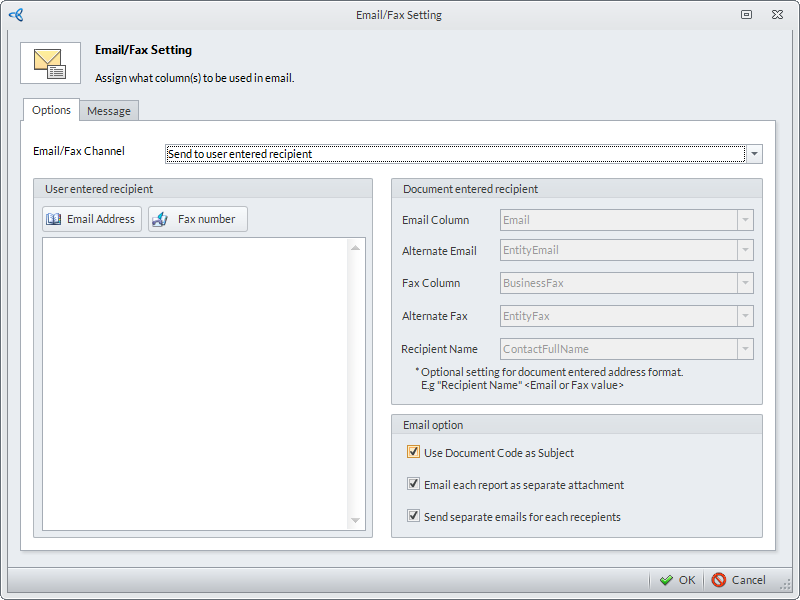The height and width of the screenshot is (600, 800).
Task: Expand the Email/Fax Channel dropdown
Action: pyautogui.click(x=755, y=154)
